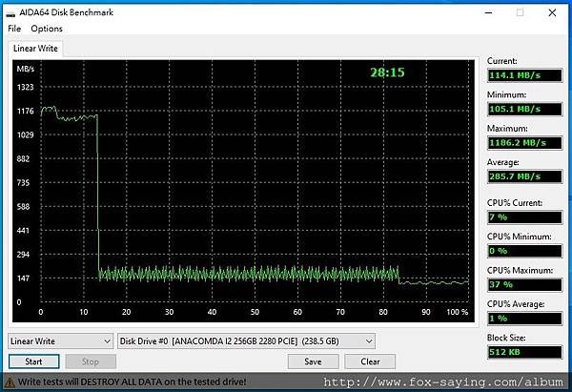
Task: Open the Options menu
Action: tap(47, 29)
